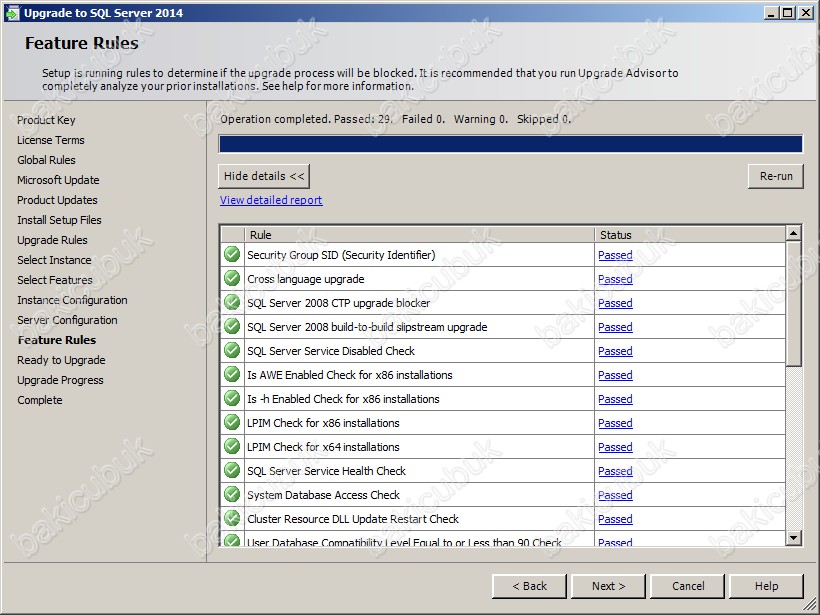Click the SQL Server setup icon in title bar
This screenshot has height=615, width=820.
click(12, 13)
